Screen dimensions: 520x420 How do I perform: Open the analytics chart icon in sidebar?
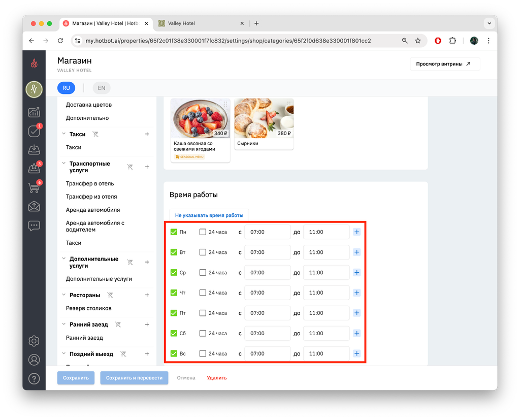coord(34,112)
